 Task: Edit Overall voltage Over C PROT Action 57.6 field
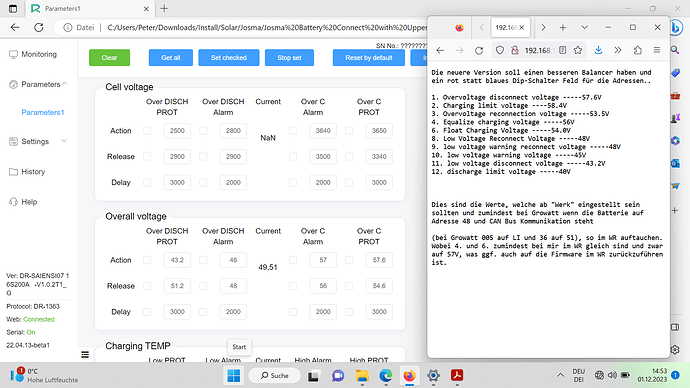[x=379, y=260]
